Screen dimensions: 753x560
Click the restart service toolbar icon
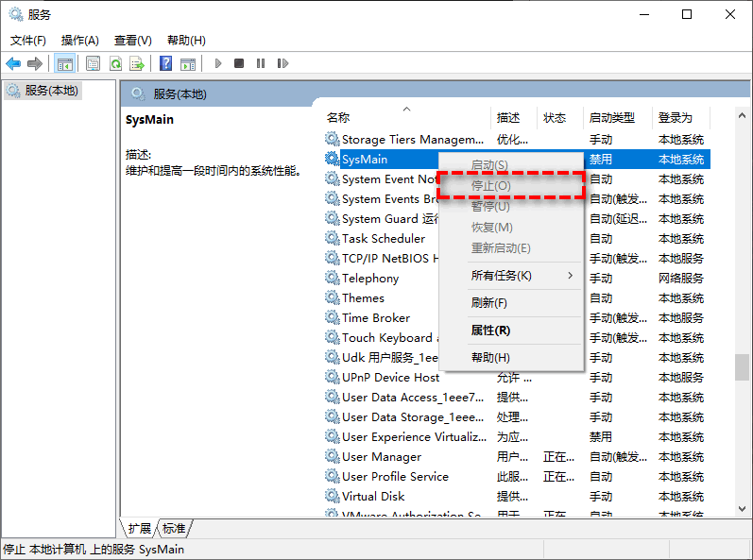(282, 63)
